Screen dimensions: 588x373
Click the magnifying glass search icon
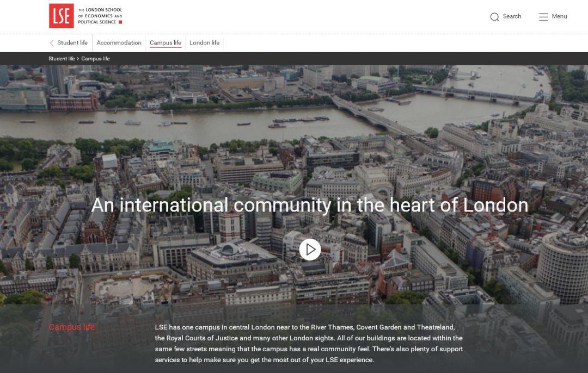coord(494,17)
